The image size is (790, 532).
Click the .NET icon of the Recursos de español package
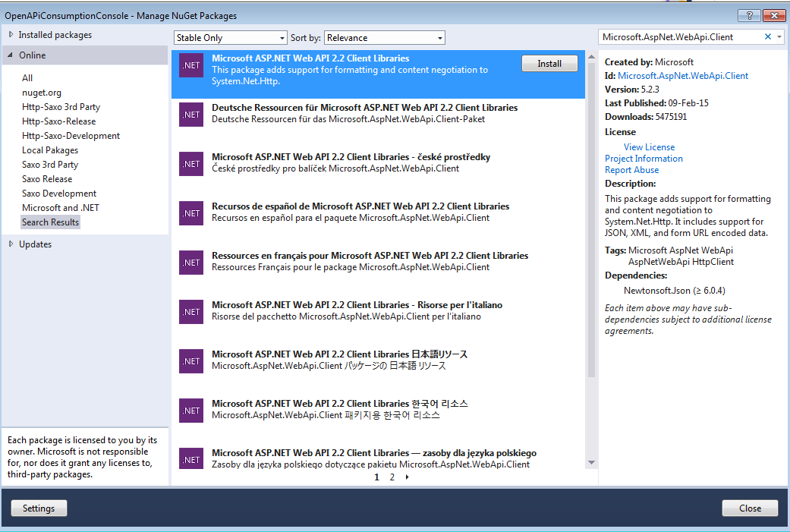[191, 213]
